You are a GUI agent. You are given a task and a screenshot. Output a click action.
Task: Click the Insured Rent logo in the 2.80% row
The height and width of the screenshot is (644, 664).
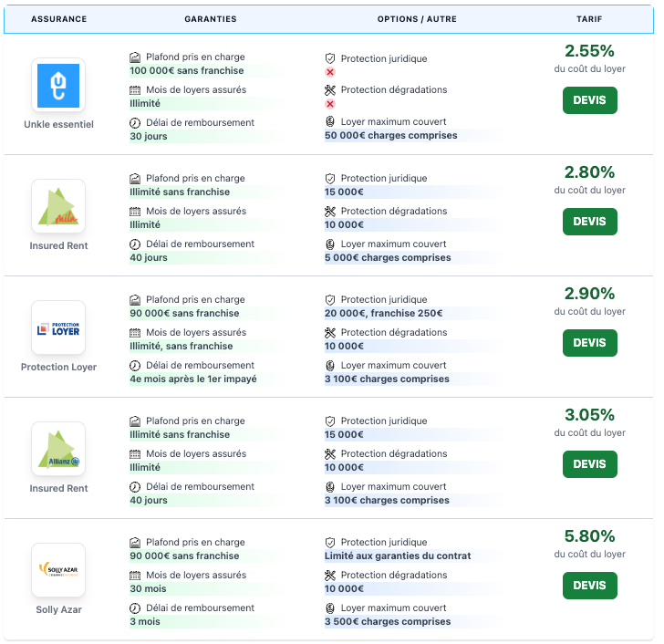pyautogui.click(x=58, y=207)
